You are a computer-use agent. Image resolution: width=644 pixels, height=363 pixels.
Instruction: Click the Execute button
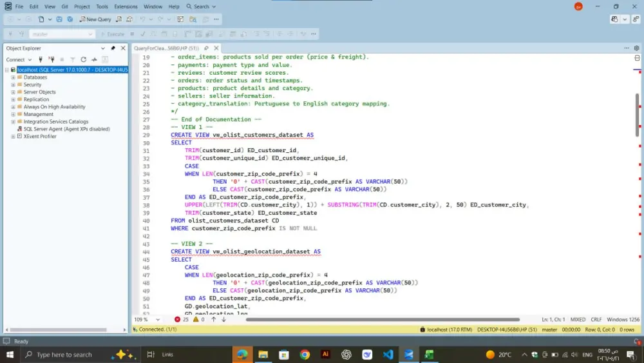click(x=113, y=34)
